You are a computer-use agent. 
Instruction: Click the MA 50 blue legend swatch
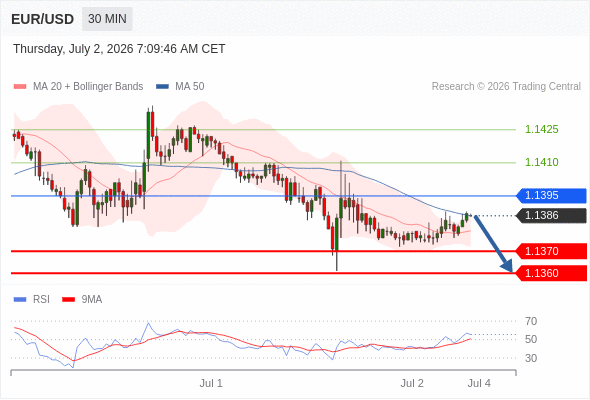(162, 87)
